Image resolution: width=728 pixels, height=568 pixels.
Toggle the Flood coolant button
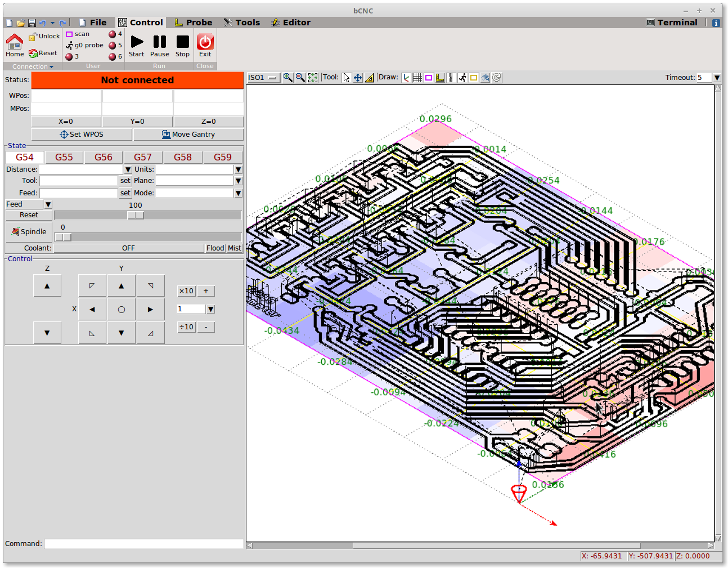[x=215, y=248]
